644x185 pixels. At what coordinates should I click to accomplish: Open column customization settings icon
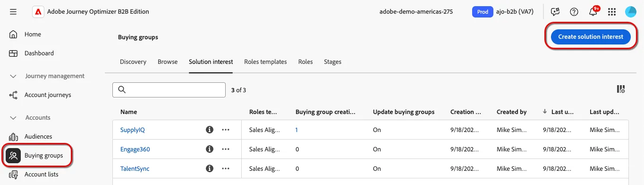tap(621, 89)
